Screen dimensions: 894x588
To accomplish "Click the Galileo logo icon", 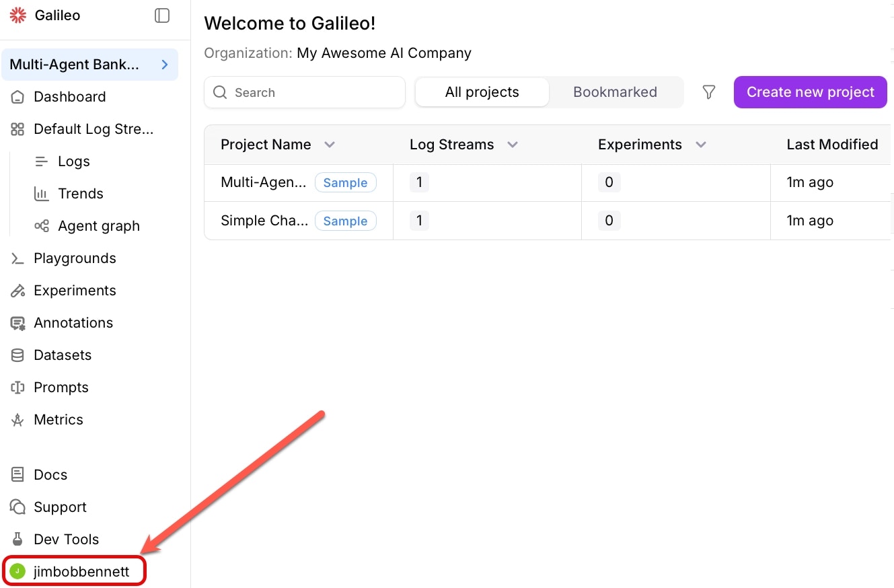I will tap(17, 15).
